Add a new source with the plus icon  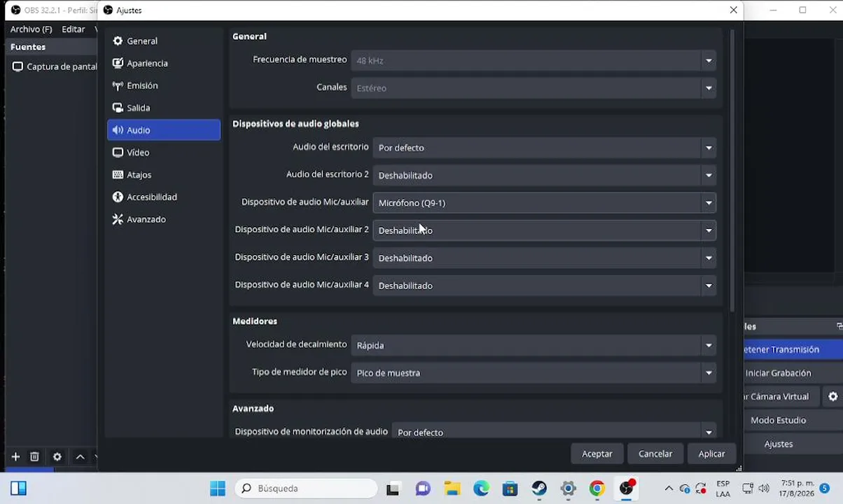coord(15,457)
